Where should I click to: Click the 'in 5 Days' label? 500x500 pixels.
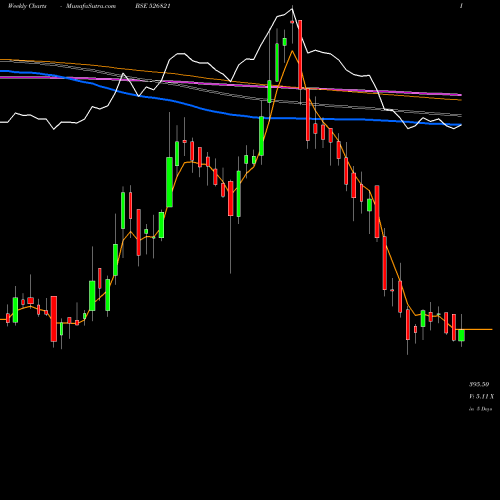(x=480, y=409)
